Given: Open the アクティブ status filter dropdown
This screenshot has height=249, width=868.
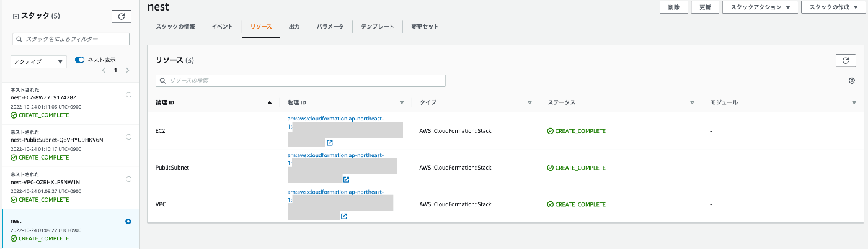Looking at the screenshot, I should click(x=38, y=61).
